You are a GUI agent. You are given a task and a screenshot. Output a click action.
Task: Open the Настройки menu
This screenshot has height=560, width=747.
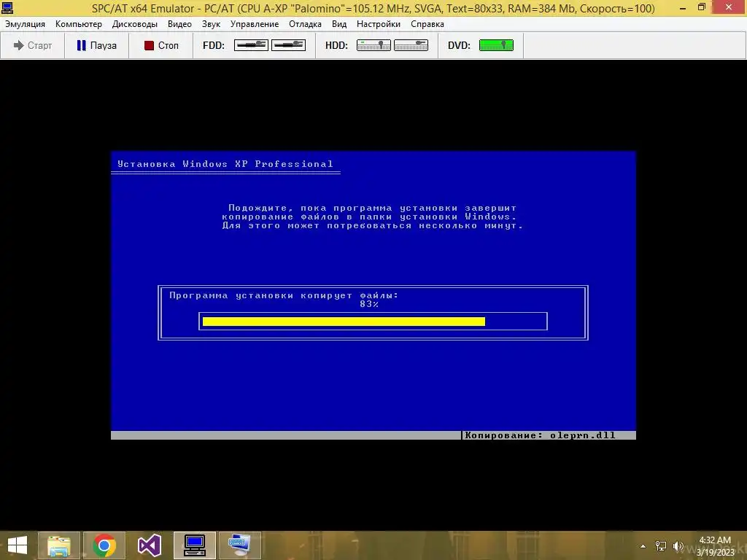click(379, 24)
